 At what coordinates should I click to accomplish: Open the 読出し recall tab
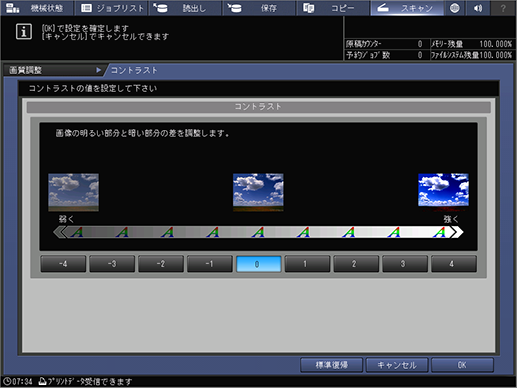pos(185,8)
